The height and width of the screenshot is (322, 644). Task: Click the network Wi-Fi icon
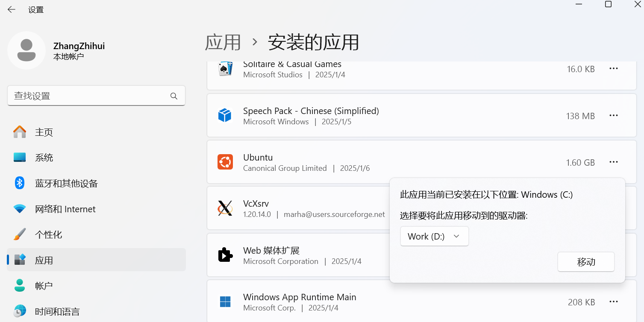tap(20, 209)
